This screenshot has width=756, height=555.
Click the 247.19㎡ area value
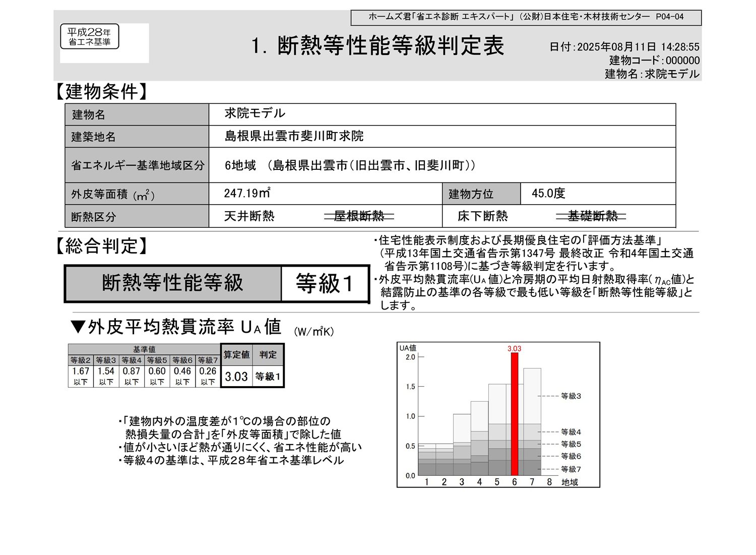point(247,193)
